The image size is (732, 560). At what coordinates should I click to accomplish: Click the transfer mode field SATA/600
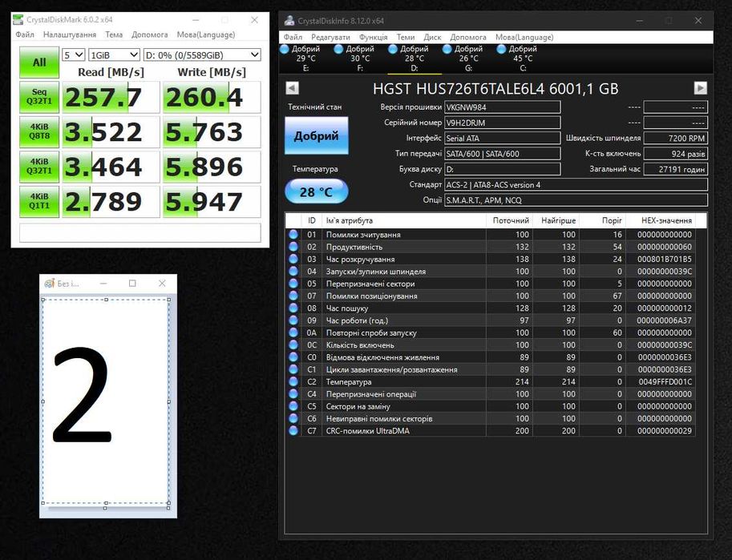503,154
